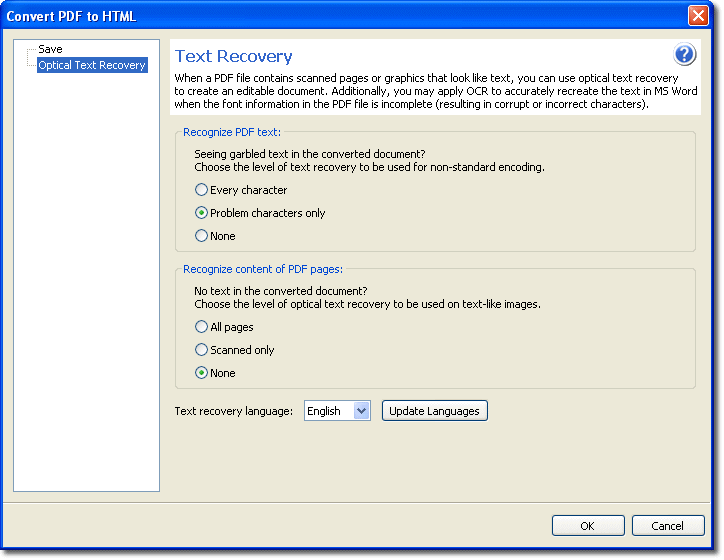Close the Convert PDF to HTML dialog
Image resolution: width=724 pixels, height=560 pixels.
698,16
